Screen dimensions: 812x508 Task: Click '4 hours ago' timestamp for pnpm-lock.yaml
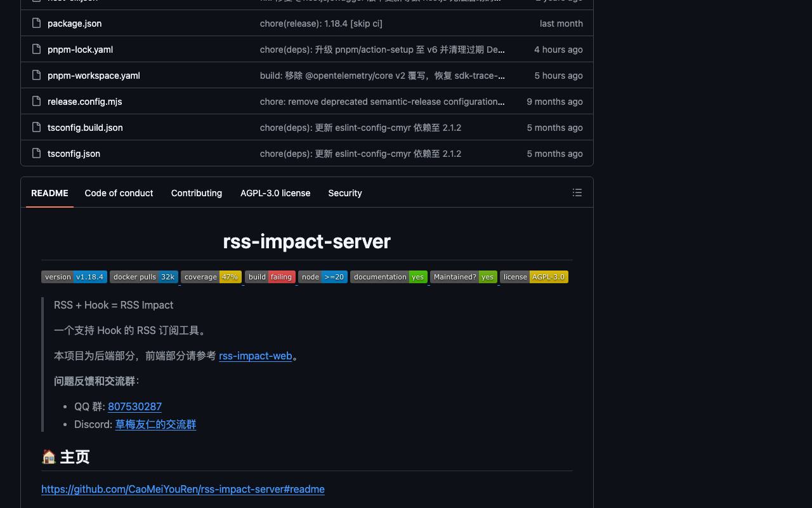coord(558,50)
